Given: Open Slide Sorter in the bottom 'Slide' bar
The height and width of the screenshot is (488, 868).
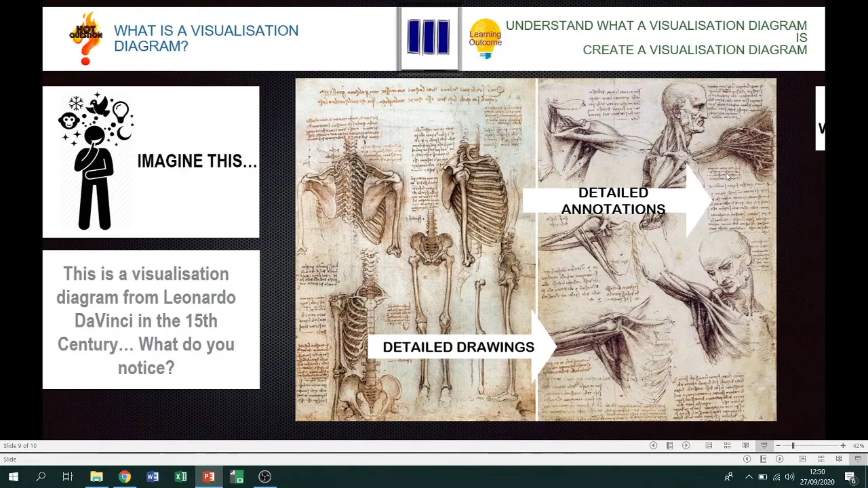Looking at the screenshot, I should [821, 459].
